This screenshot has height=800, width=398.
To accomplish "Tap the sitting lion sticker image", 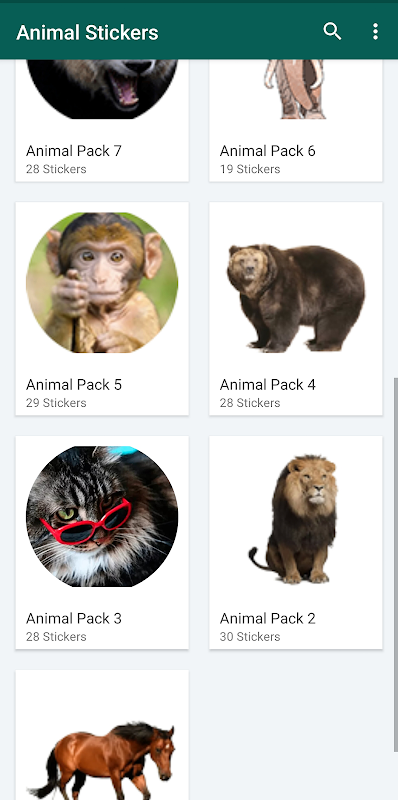I will pyautogui.click(x=294, y=519).
